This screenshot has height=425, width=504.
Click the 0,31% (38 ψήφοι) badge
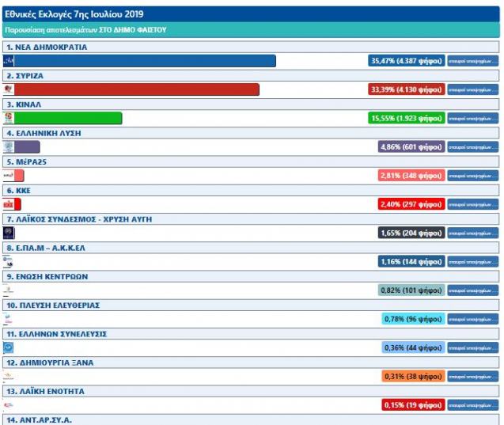tap(413, 377)
